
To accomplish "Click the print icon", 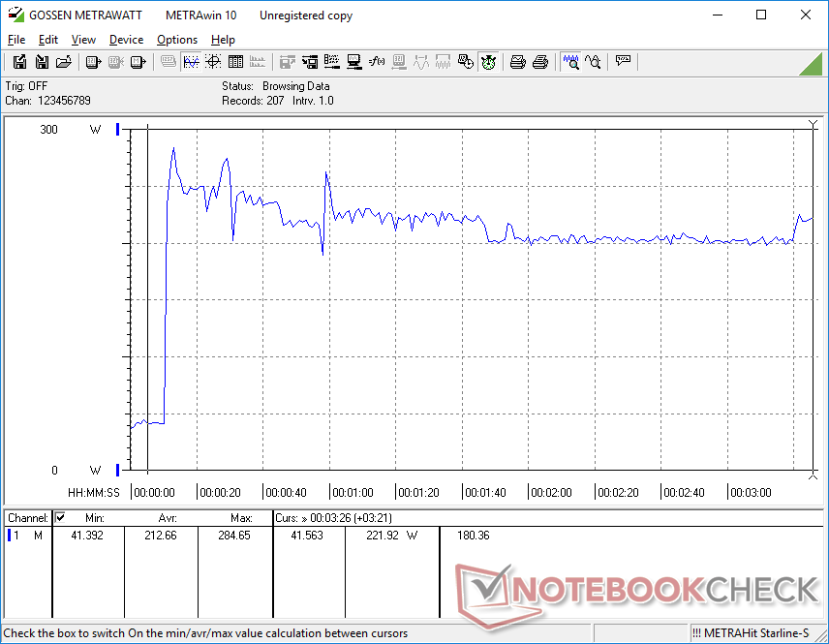I will coord(540,62).
